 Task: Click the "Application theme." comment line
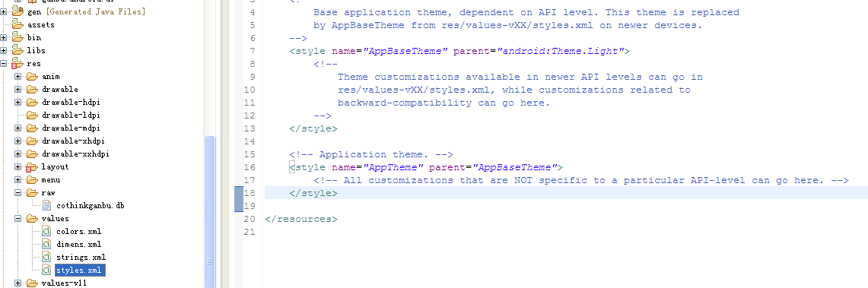371,154
